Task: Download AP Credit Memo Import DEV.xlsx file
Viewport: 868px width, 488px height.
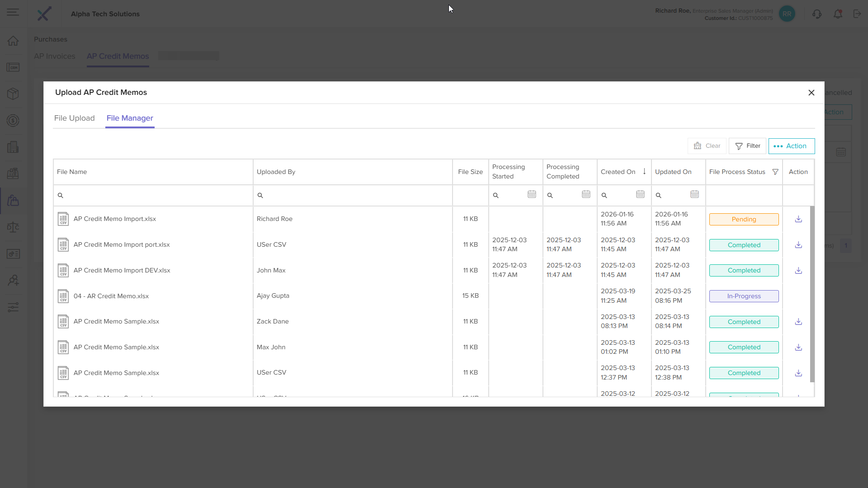Action: tap(798, 271)
